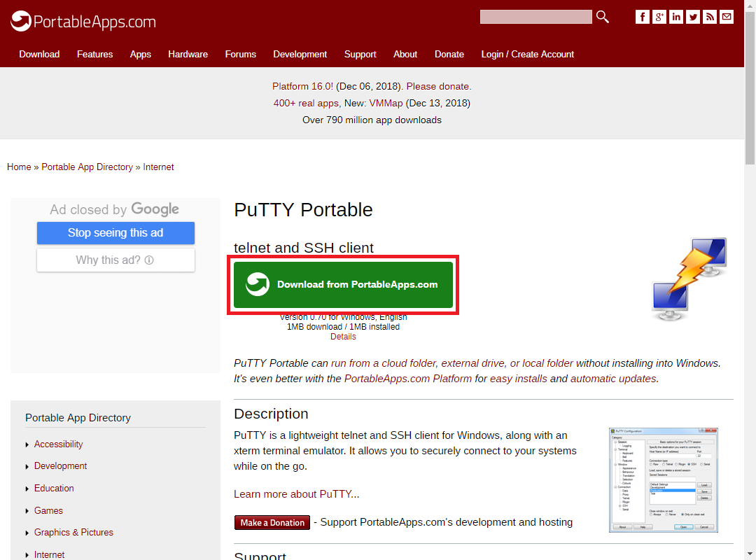Click Download from PortableApps.com button
This screenshot has height=560, width=756.
click(x=343, y=285)
